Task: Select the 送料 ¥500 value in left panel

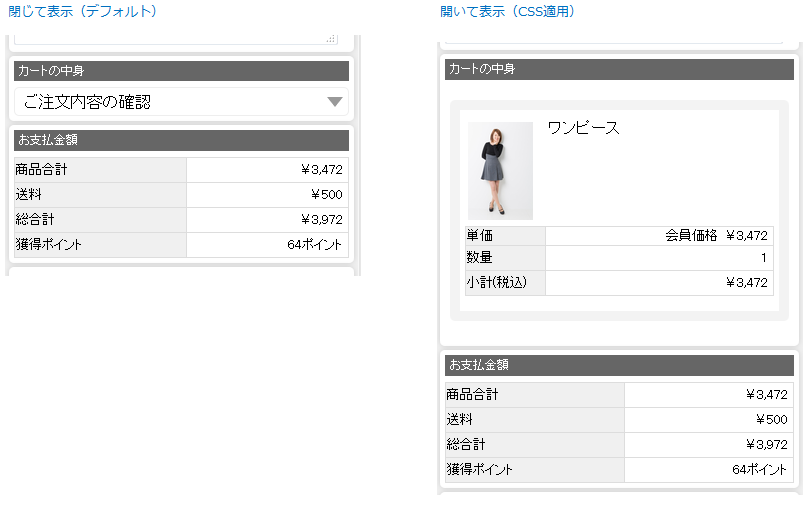Action: tap(267, 195)
